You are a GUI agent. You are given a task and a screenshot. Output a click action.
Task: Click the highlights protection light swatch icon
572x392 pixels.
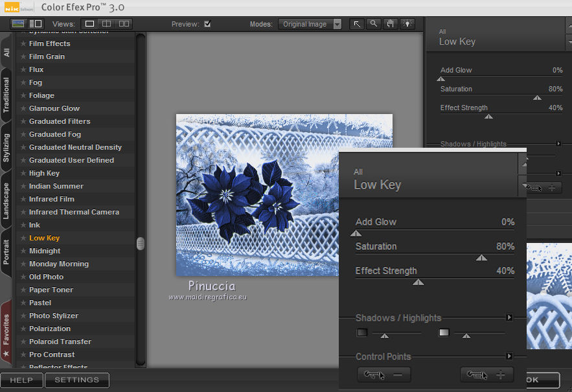444,332
